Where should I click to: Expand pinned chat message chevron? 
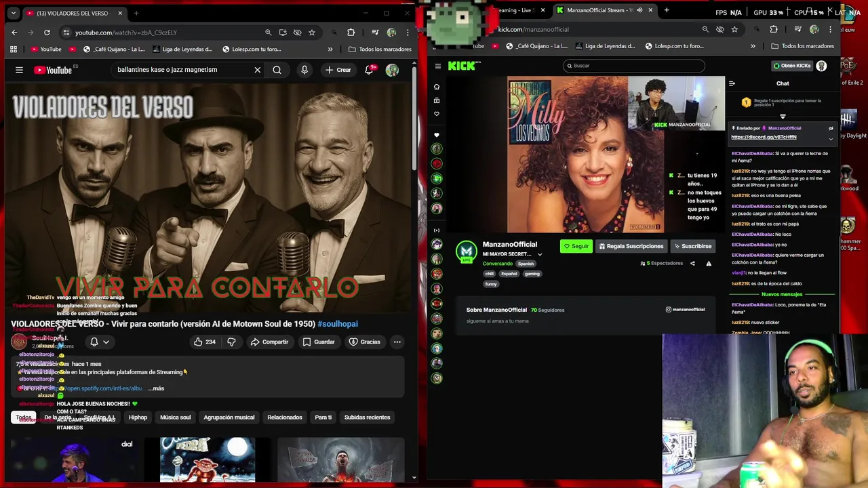[831, 139]
